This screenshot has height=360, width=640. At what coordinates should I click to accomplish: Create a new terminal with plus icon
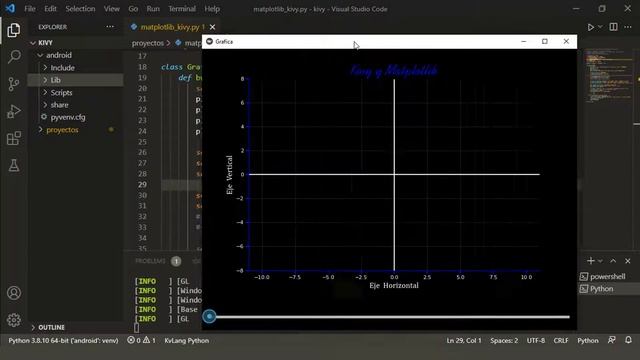590,260
